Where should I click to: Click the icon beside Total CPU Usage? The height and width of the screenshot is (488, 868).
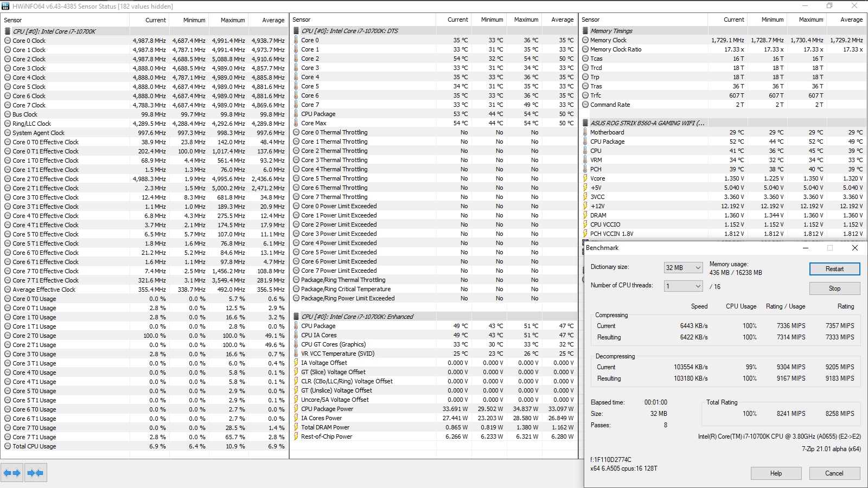(8, 446)
